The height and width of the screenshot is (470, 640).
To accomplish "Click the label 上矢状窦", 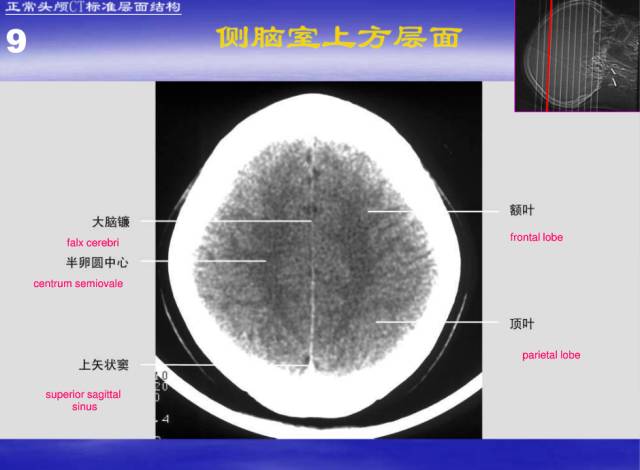I will [104, 365].
